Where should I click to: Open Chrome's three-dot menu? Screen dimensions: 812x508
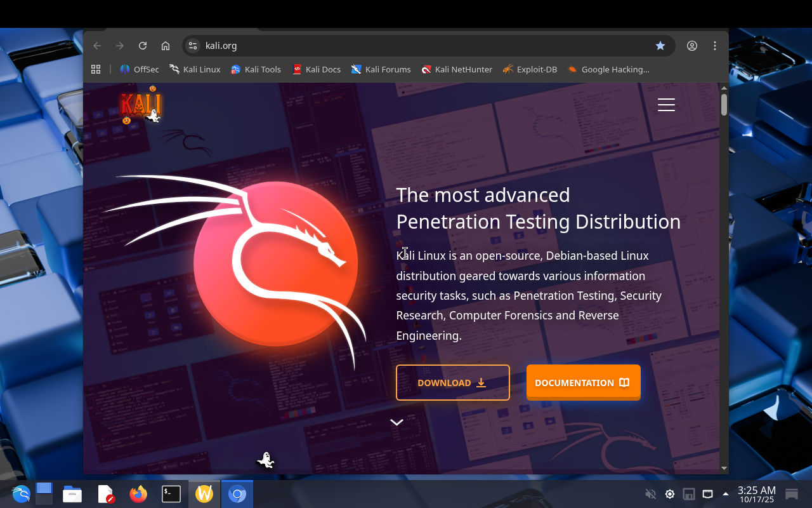pos(715,46)
